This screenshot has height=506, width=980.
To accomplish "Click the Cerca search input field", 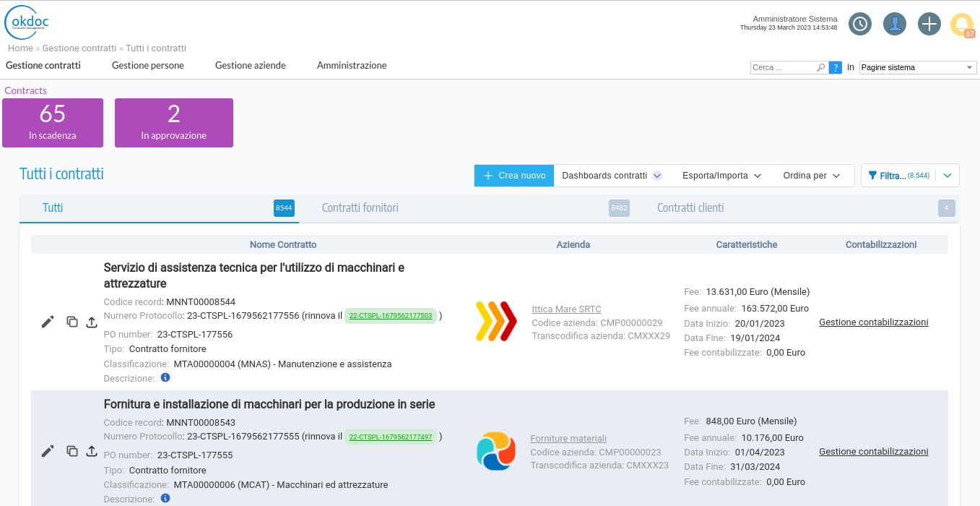I will [783, 67].
